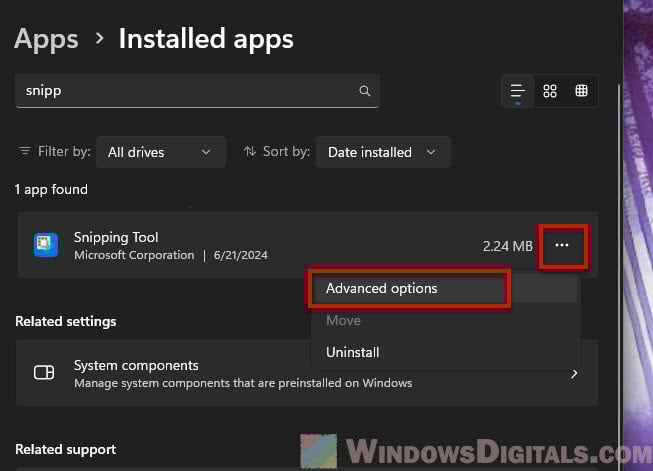
Task: Click the 2.24 MB size value
Action: click(508, 246)
